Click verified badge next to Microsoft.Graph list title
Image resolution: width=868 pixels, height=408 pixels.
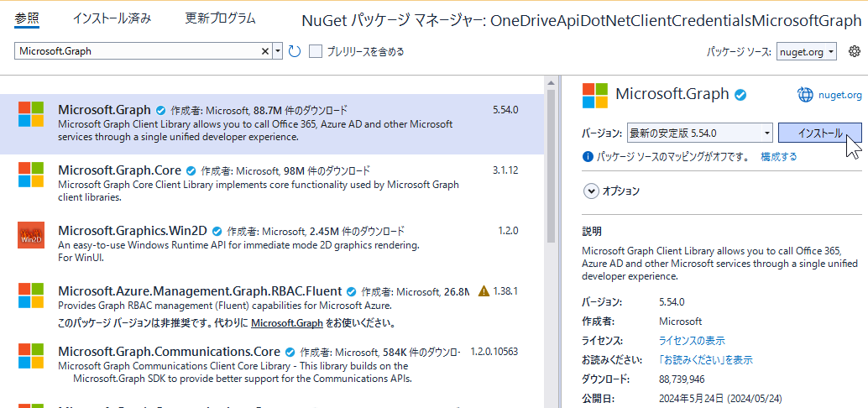160,110
